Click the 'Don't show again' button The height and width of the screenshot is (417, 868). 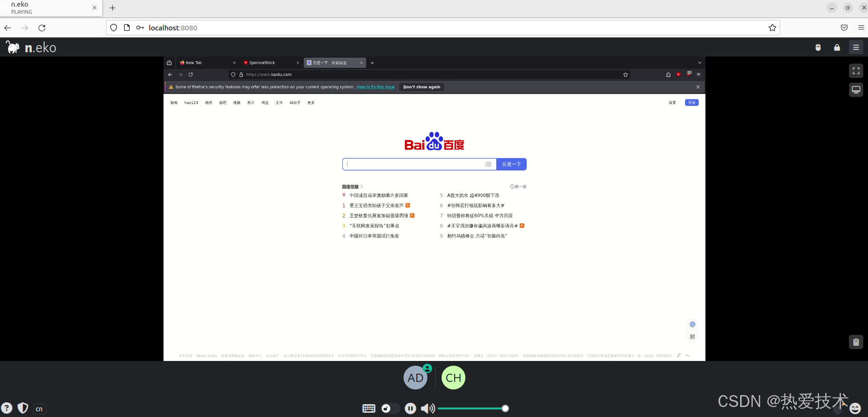(x=422, y=87)
